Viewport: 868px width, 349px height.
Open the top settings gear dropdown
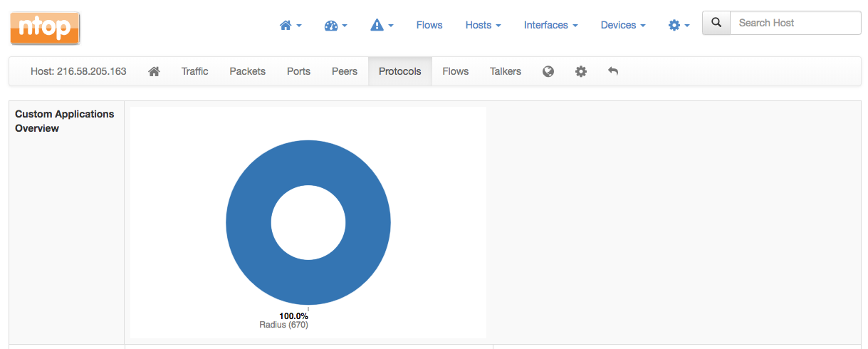(x=679, y=25)
